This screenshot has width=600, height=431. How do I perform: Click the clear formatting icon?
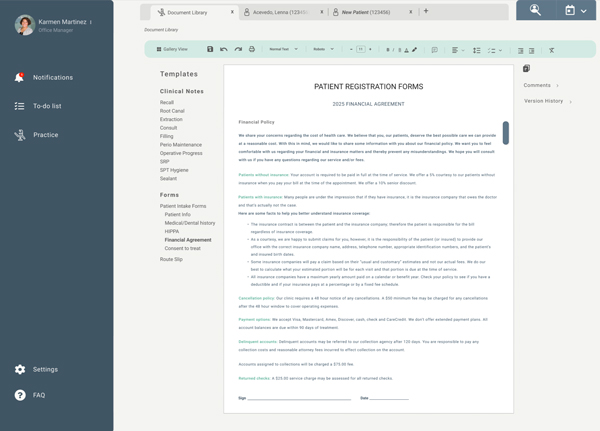[551, 51]
